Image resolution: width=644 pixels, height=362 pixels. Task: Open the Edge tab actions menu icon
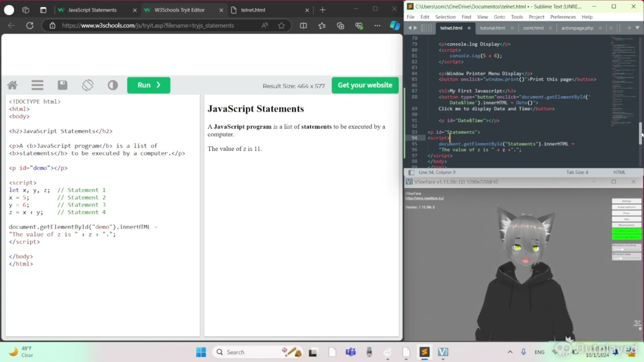(x=43, y=10)
